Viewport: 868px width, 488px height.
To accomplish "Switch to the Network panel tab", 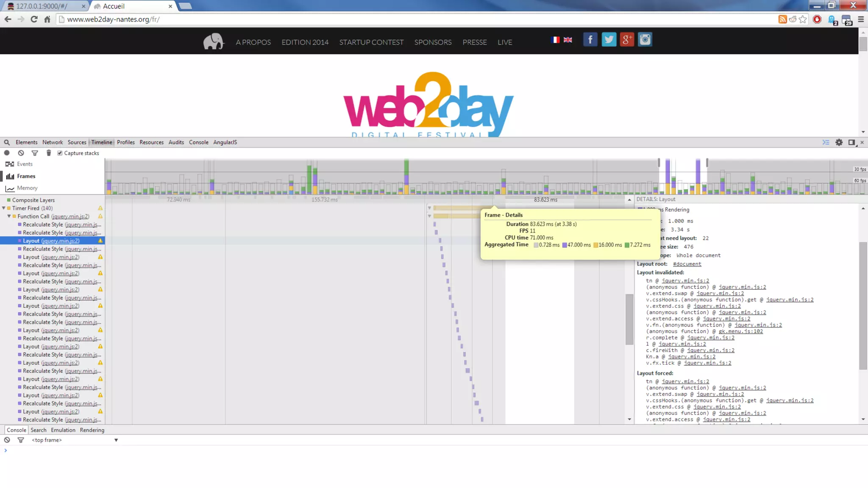I will coord(52,142).
